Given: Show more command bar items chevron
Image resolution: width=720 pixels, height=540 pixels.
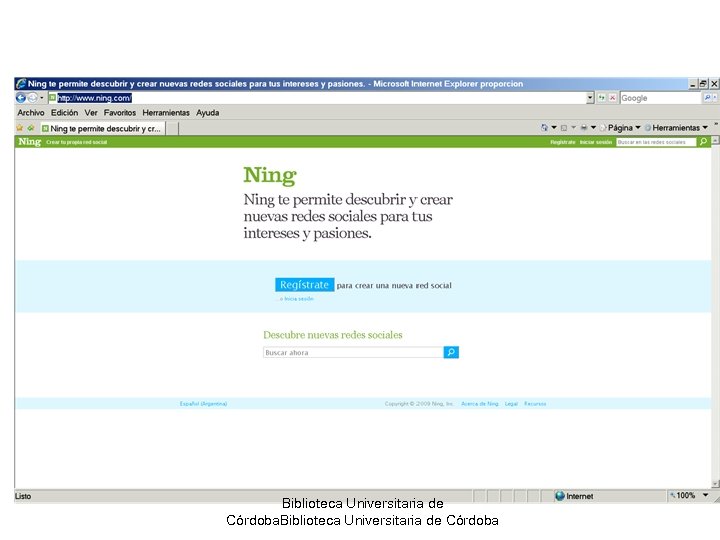Looking at the screenshot, I should 715,124.
